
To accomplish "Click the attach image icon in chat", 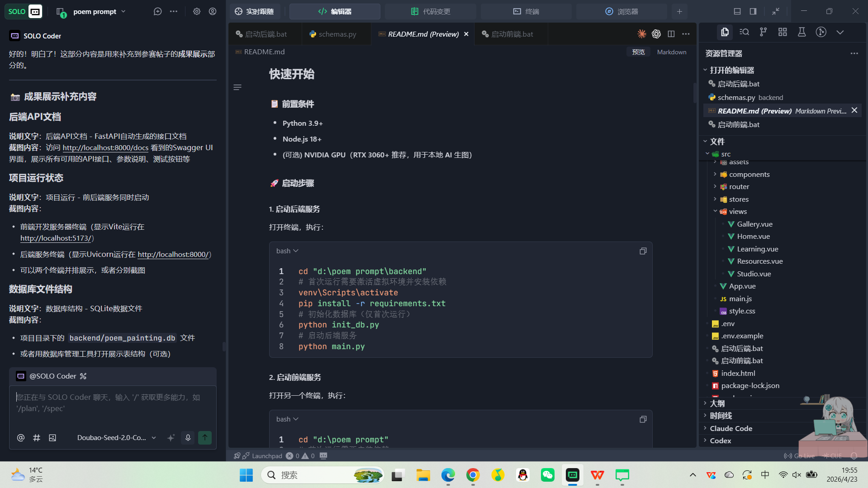I will point(52,437).
